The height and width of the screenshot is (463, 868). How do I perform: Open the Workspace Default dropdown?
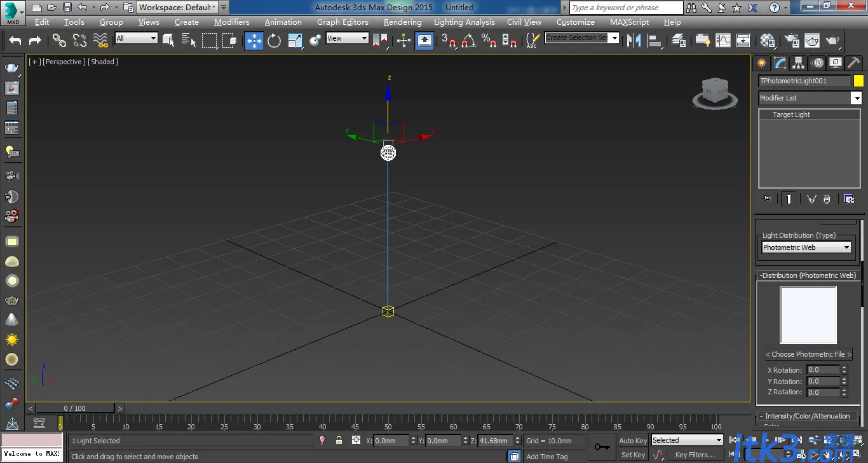[x=177, y=8]
